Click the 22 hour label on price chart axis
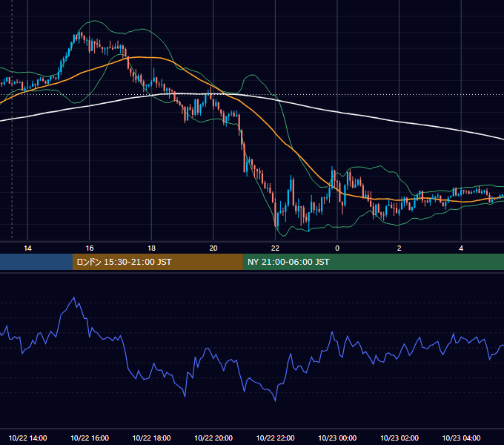 (275, 248)
